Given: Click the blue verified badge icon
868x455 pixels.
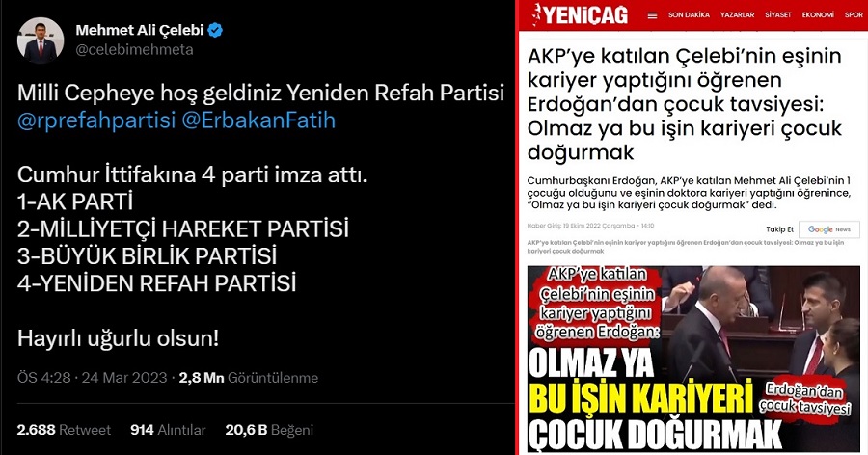Looking at the screenshot, I should pyautogui.click(x=215, y=30).
